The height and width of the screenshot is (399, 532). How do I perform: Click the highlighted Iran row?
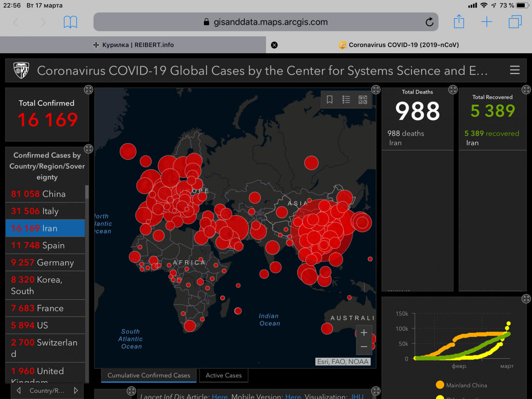[45, 228]
